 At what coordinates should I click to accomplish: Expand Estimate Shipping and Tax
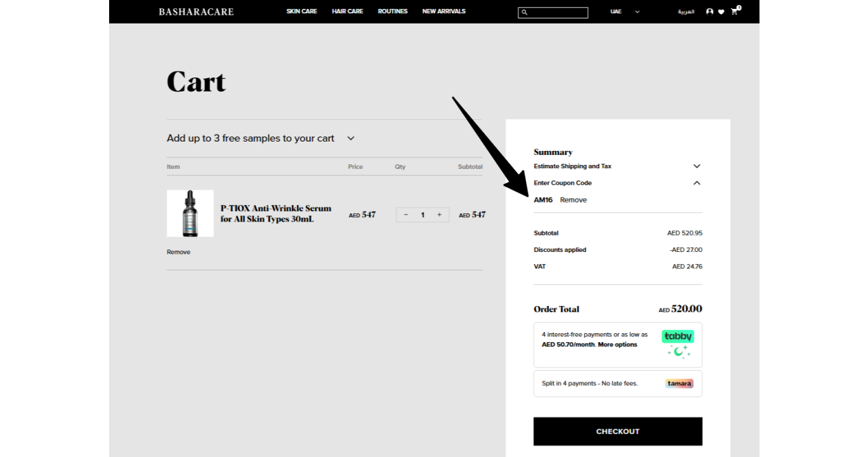(617, 166)
